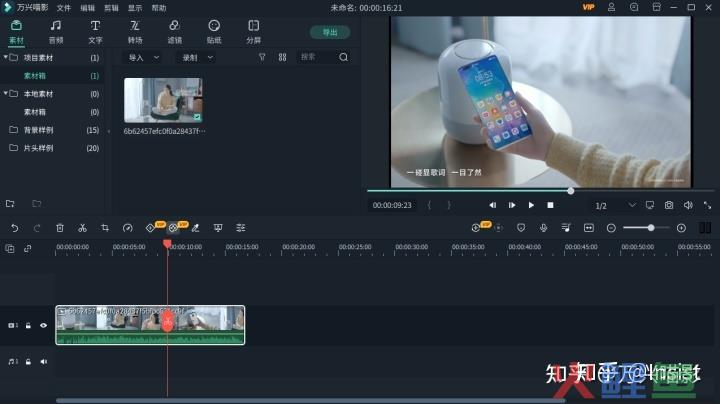Select the crop tool
The width and height of the screenshot is (720, 404).
tap(105, 228)
